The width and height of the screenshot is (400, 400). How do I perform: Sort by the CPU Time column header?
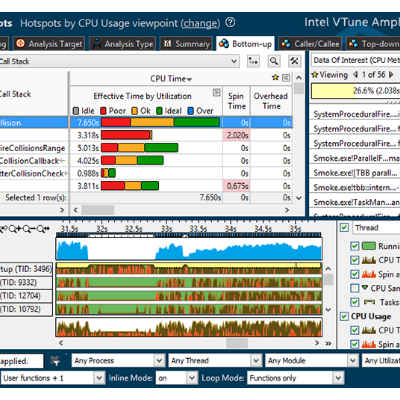[x=171, y=79]
